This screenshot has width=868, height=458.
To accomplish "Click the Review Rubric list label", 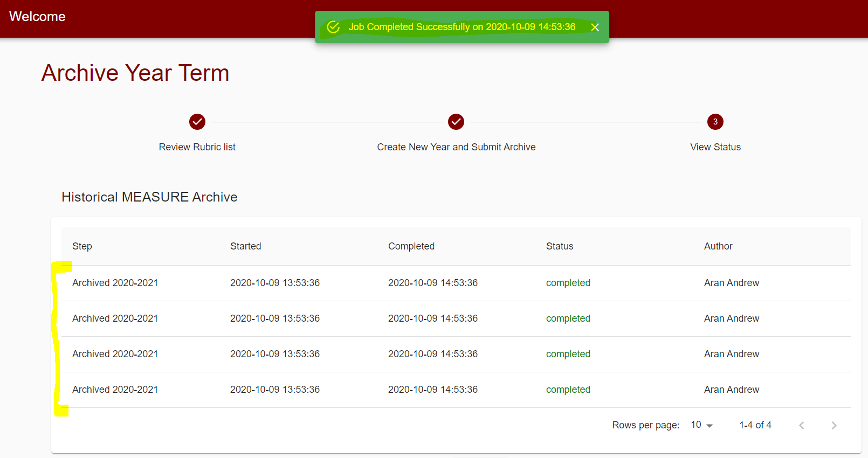I will pyautogui.click(x=197, y=147).
